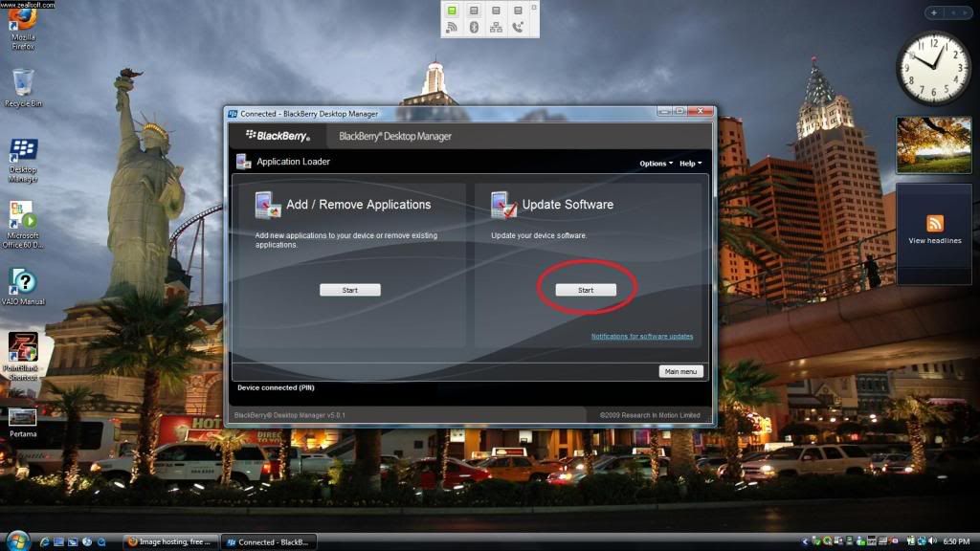This screenshot has height=551, width=980.
Task: Open the Recycle Bin desktop icon
Action: click(x=23, y=88)
